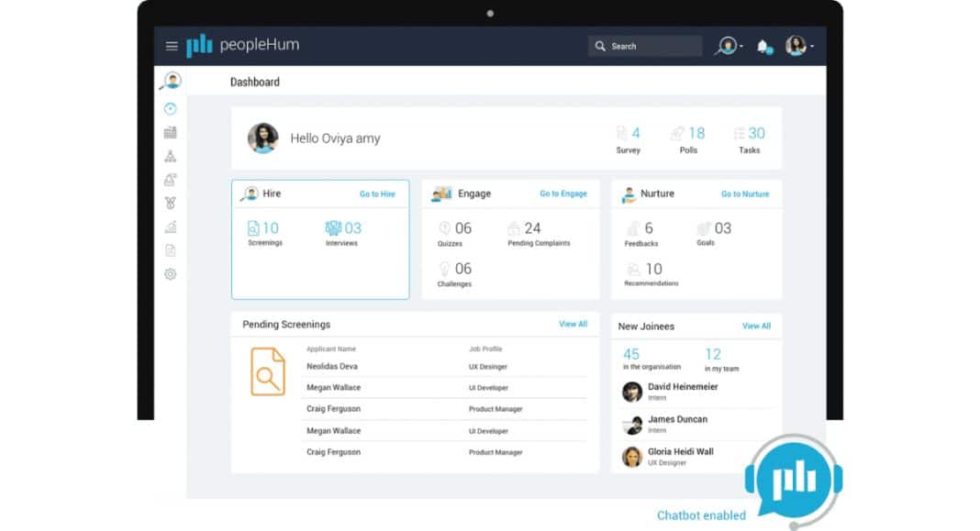Open the analytics chart icon in the sidebar
The height and width of the screenshot is (531, 980).
(171, 226)
